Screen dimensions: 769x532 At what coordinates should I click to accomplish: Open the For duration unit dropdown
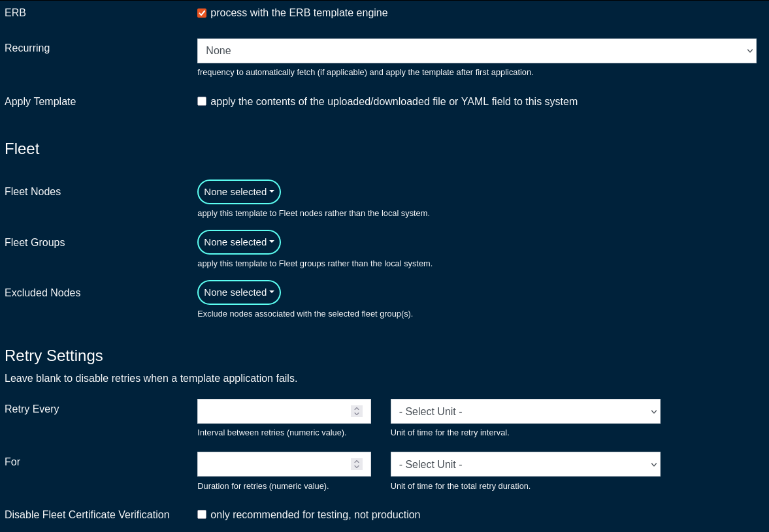pos(525,464)
